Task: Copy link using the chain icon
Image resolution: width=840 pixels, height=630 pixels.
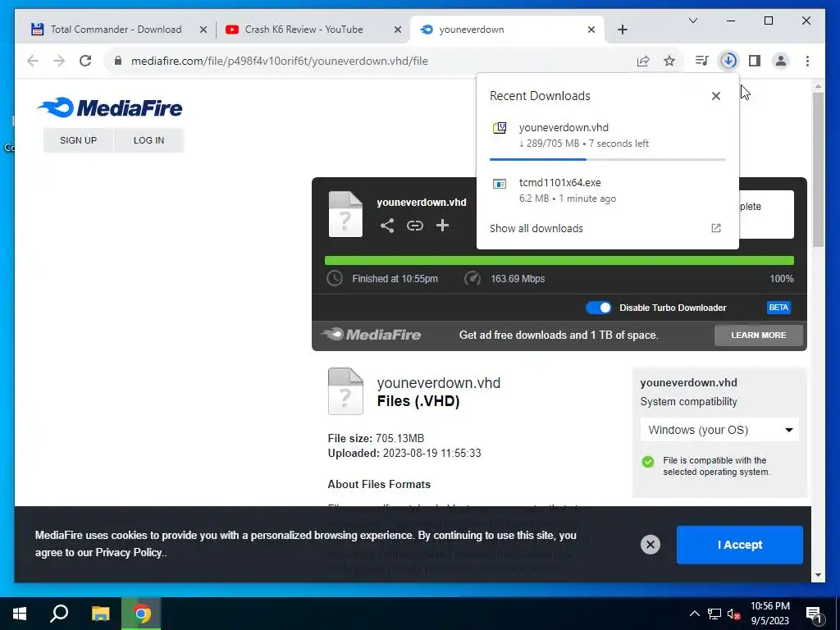Action: pos(414,226)
